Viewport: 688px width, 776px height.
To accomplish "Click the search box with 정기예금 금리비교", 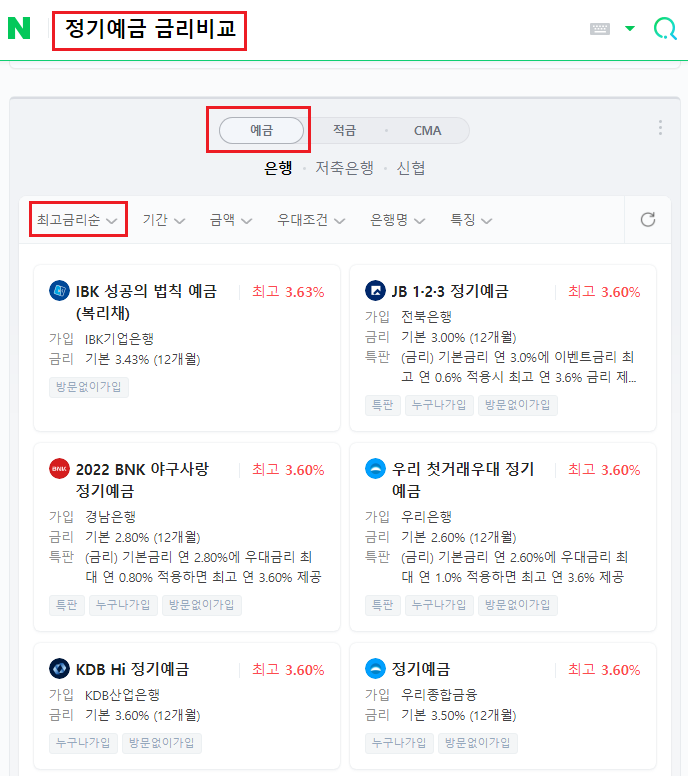I will click(149, 31).
